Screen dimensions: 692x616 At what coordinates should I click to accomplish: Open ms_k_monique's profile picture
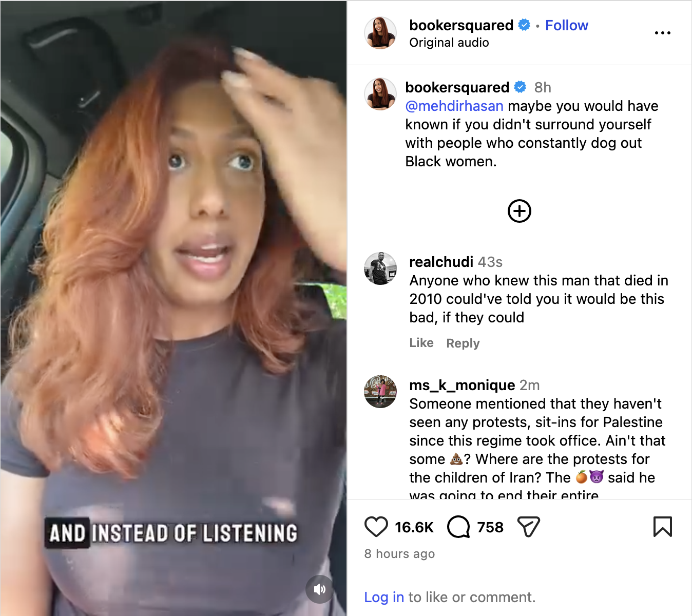point(380,392)
